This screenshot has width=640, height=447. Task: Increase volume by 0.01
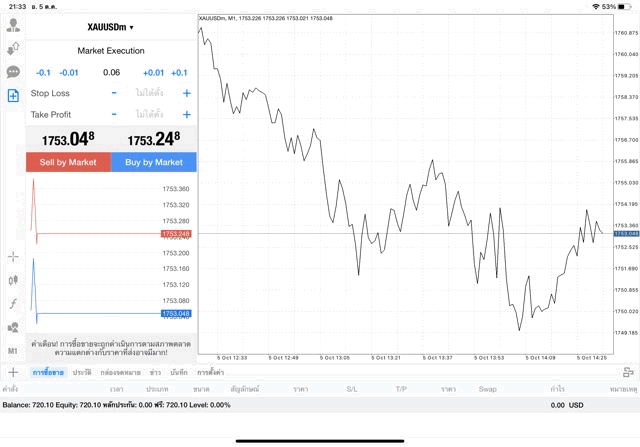coord(153,73)
